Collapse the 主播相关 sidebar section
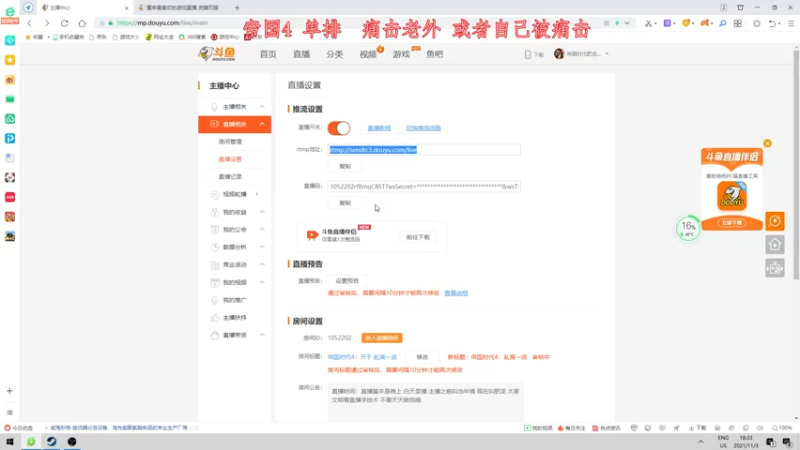 pyautogui.click(x=262, y=107)
